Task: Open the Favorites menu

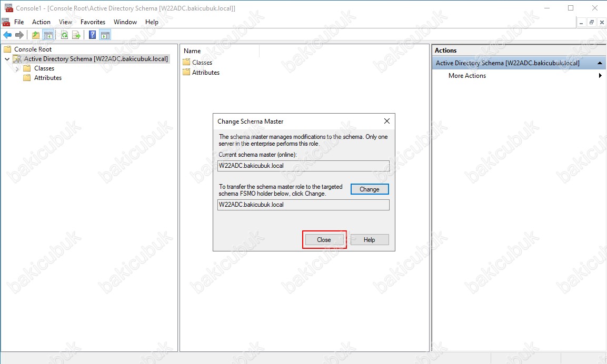Action: tap(93, 22)
